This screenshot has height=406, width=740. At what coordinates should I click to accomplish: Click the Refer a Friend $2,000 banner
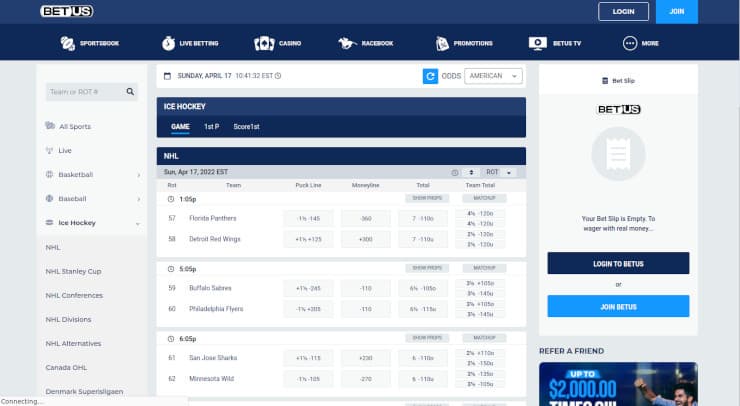point(618,384)
